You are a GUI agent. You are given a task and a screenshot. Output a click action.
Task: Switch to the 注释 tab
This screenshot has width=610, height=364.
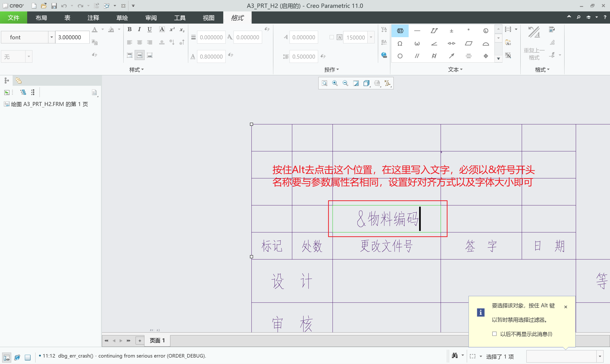tap(93, 18)
